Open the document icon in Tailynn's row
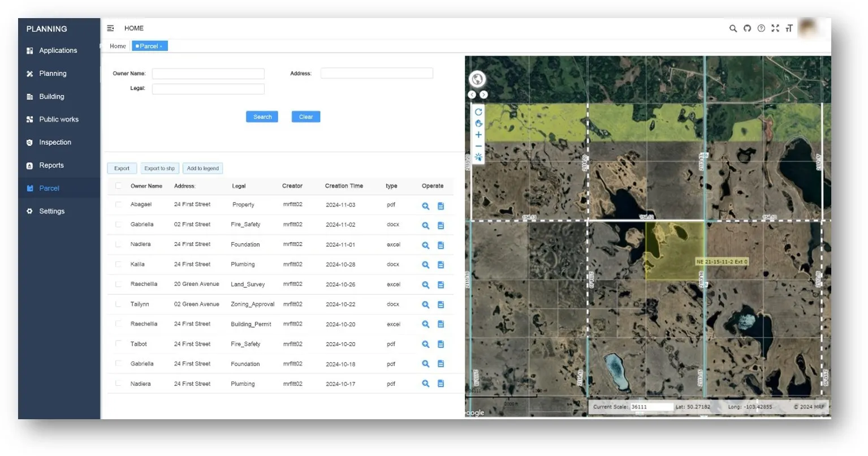Image resolution: width=868 pixels, height=456 pixels. (441, 304)
